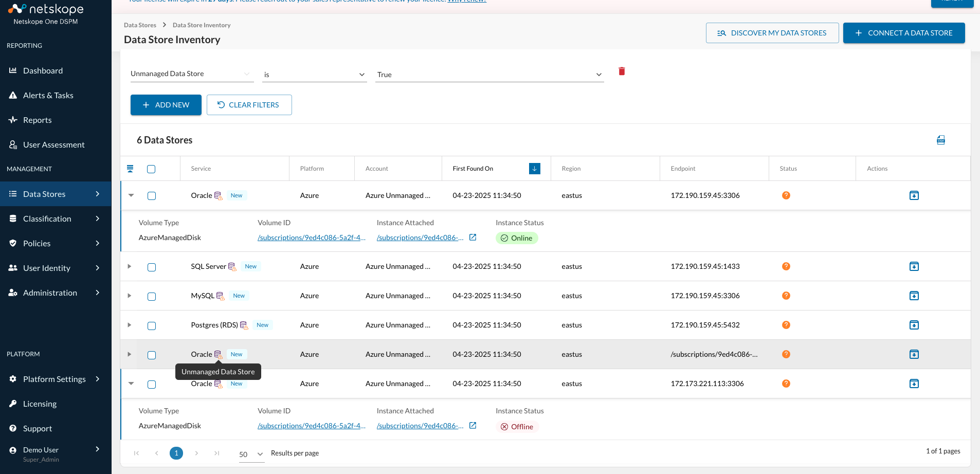
Task: Click the '1 of 1 pages' text
Action: 943,451
